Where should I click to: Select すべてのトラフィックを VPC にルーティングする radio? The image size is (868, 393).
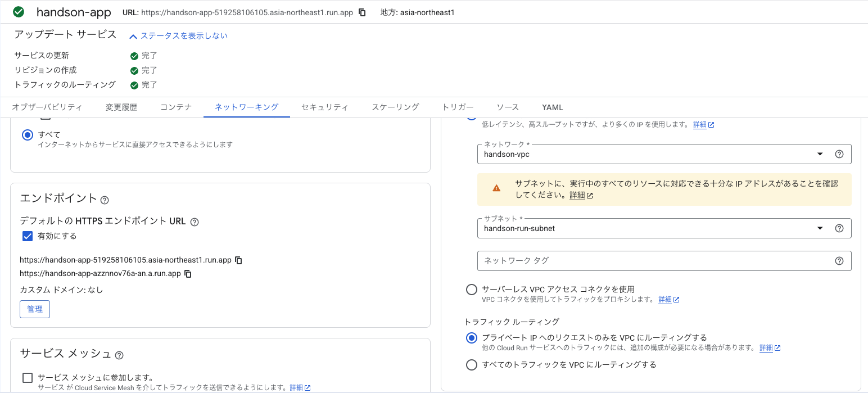point(472,365)
